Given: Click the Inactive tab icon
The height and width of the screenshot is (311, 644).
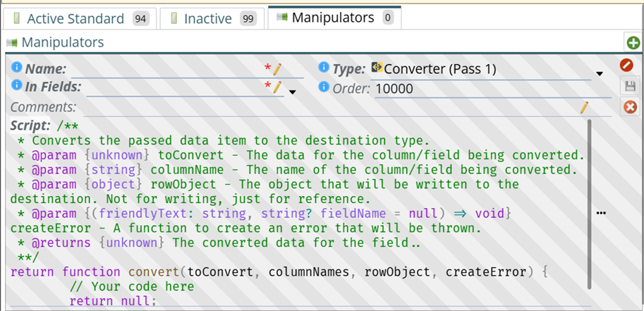Looking at the screenshot, I should click(x=174, y=18).
